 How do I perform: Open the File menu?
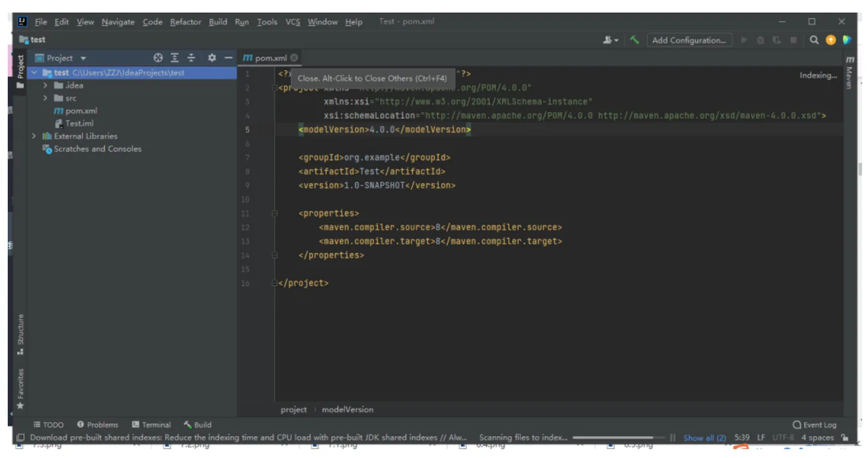[x=41, y=22]
